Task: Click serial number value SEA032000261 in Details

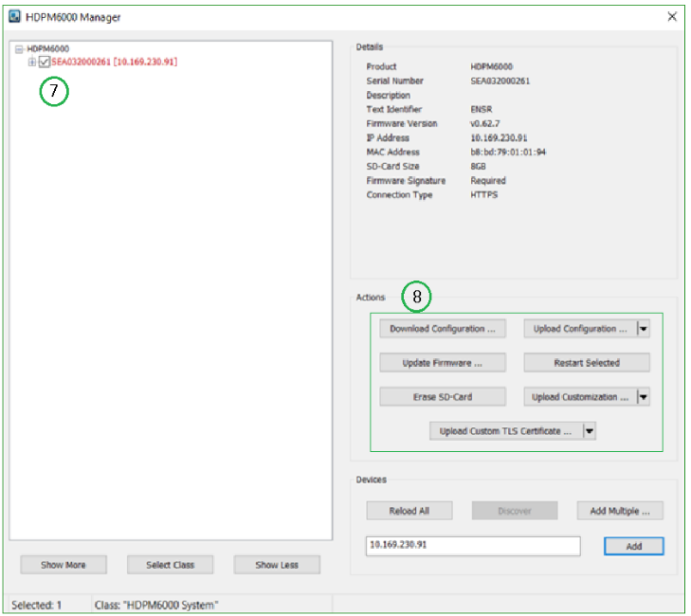Action: pos(500,82)
